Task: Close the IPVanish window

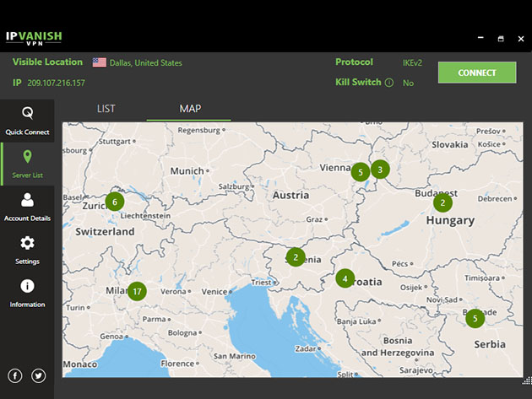Action: coord(521,39)
